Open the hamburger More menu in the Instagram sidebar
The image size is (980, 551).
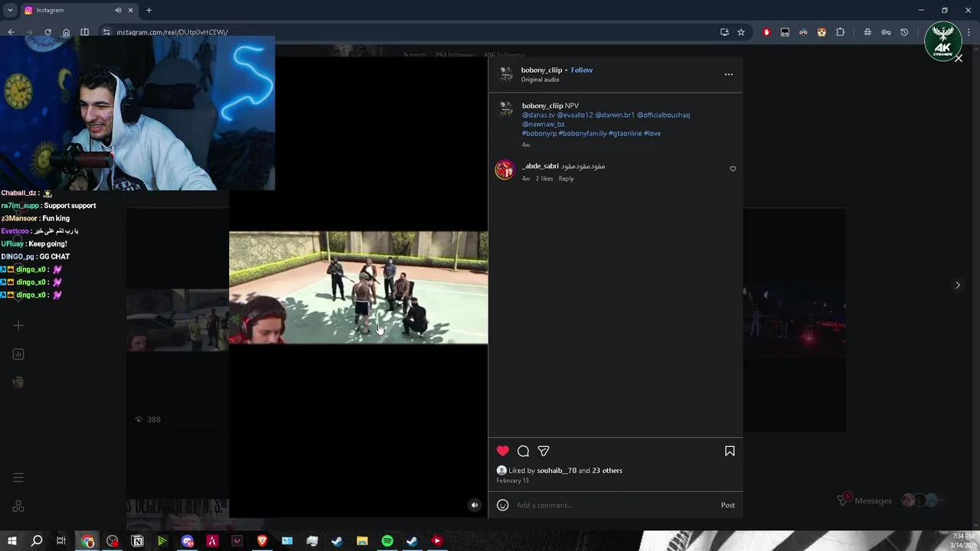(18, 478)
